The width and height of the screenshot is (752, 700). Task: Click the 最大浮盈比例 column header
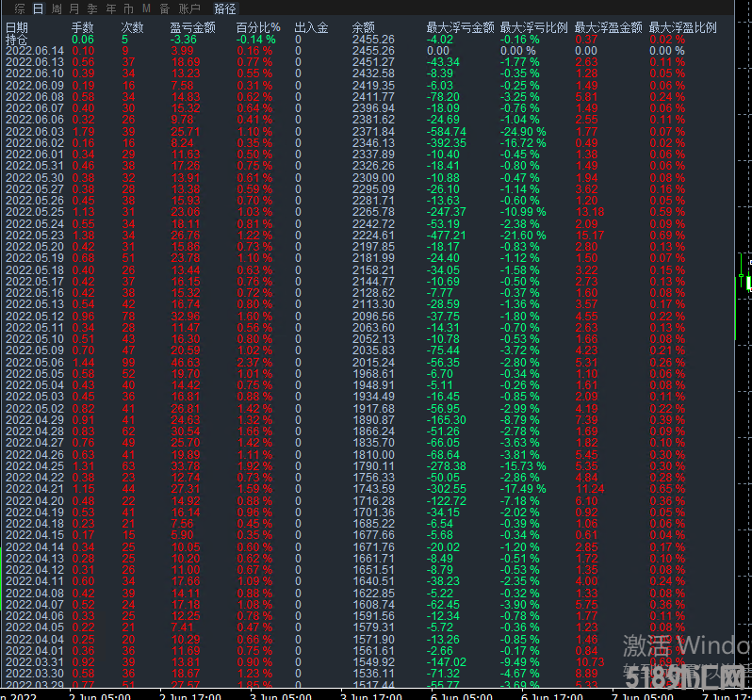682,28
